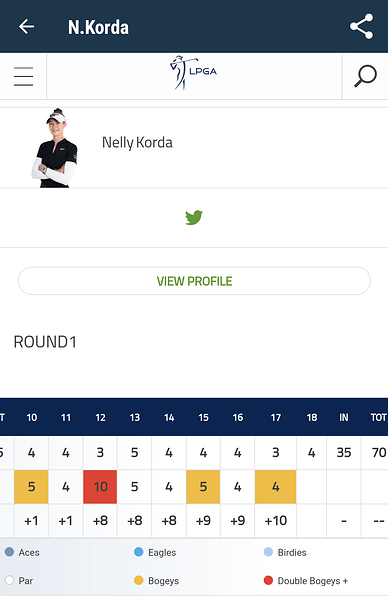Click the +10 cumulative score cell
The width and height of the screenshot is (388, 600).
point(276,521)
